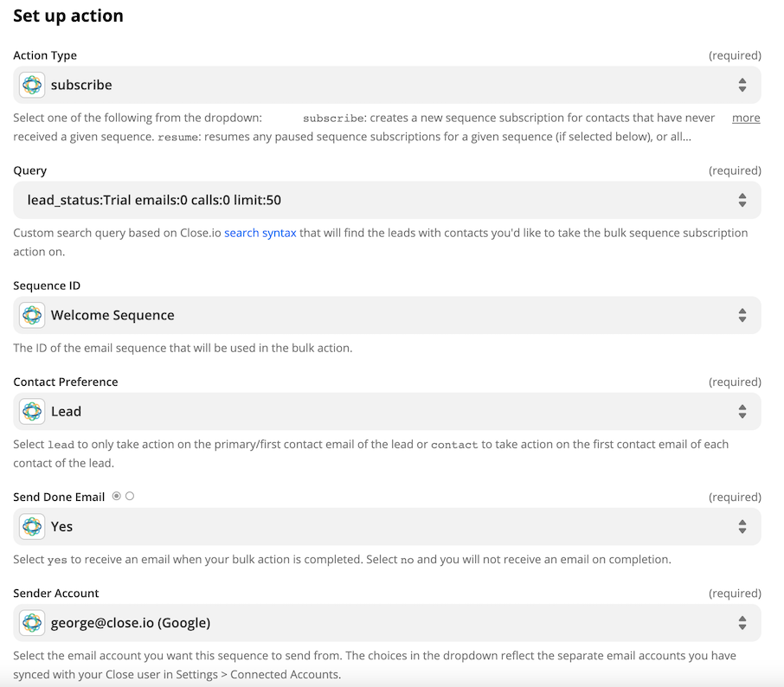Click the Close icon next to Yes
Screen dimensions: 784x687
32,527
